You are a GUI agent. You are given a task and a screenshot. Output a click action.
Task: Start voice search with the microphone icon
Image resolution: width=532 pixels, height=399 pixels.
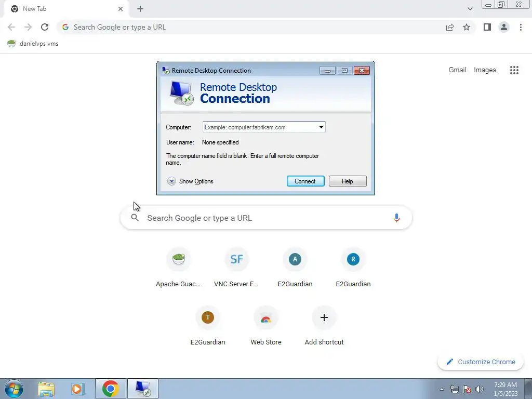point(396,218)
